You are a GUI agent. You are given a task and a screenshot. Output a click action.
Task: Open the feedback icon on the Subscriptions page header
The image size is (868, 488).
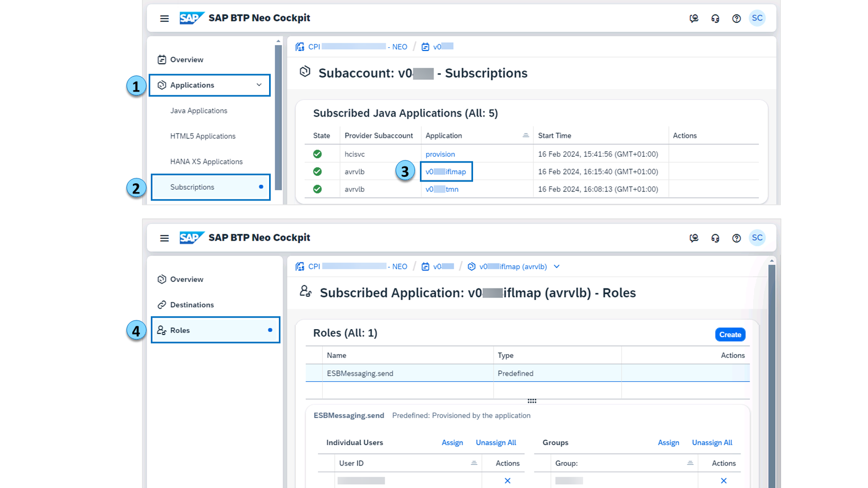pyautogui.click(x=694, y=18)
